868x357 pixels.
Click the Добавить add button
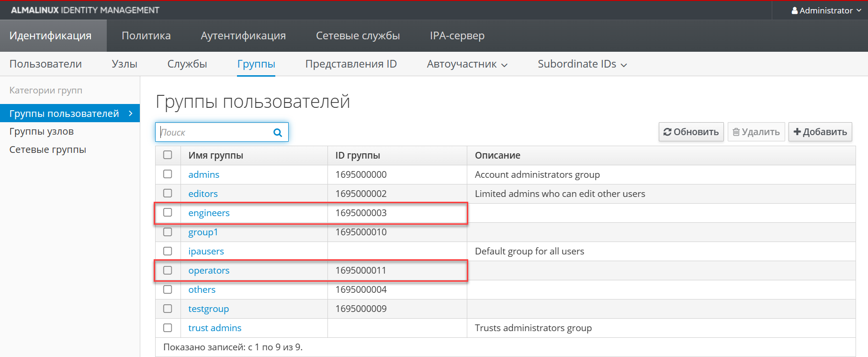coord(820,132)
